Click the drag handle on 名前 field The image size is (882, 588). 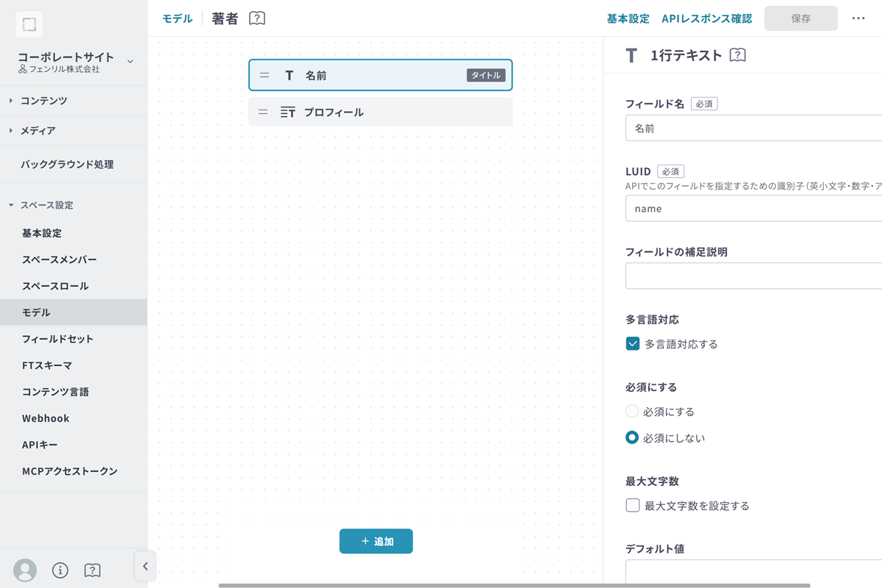click(265, 75)
